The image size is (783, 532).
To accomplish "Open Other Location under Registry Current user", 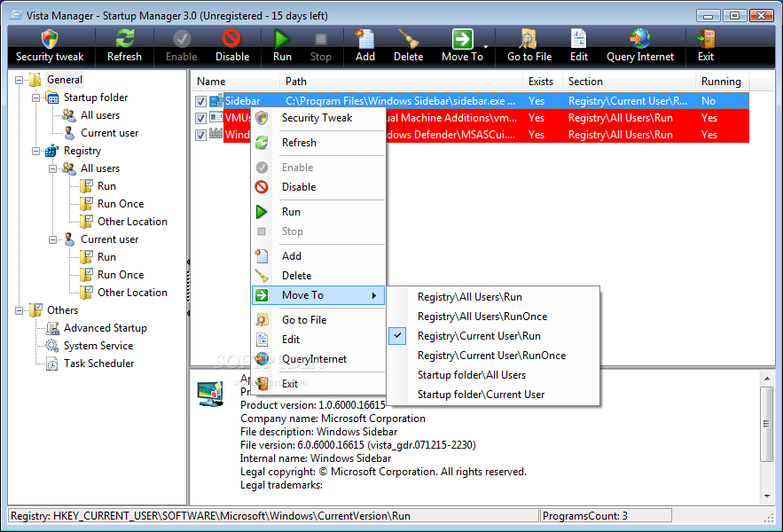I will [x=132, y=293].
